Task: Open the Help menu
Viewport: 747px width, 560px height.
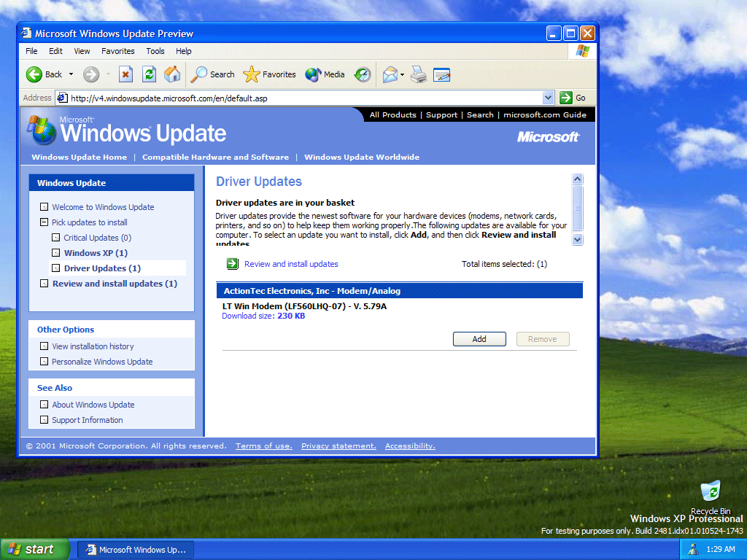Action: [x=183, y=51]
